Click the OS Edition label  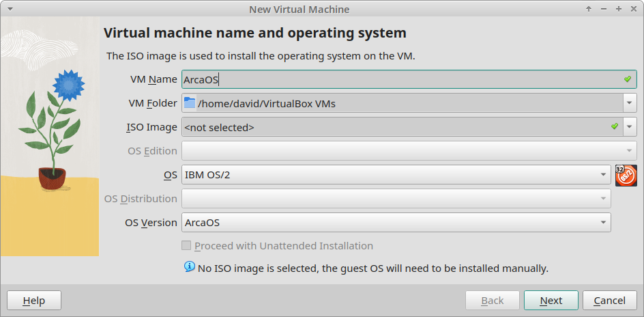coord(152,151)
